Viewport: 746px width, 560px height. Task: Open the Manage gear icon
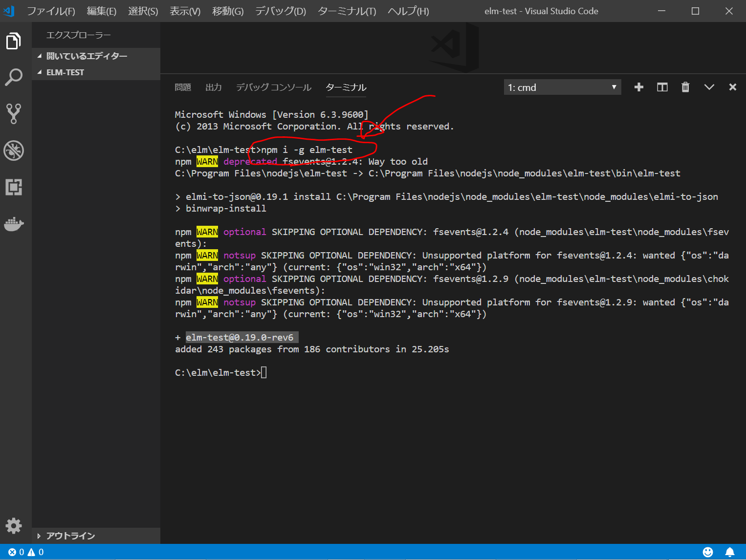coord(14,526)
